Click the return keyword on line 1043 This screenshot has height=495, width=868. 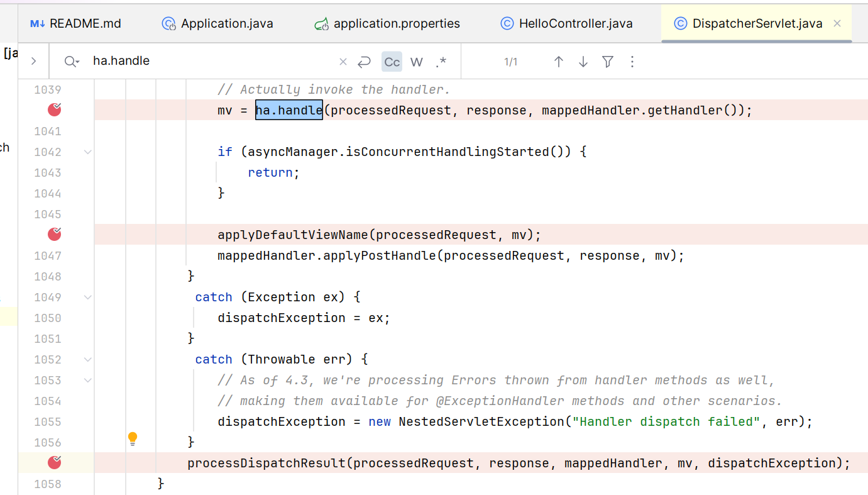pyautogui.click(x=270, y=172)
